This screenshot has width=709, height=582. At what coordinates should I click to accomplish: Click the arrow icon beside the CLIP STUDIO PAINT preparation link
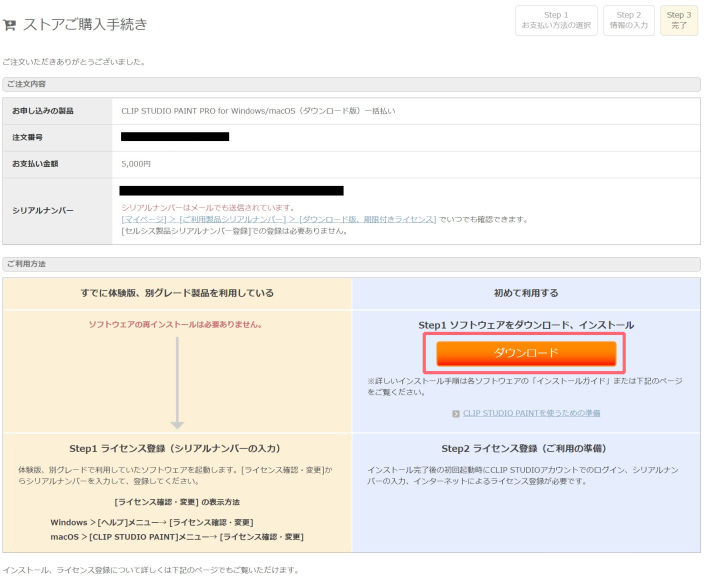click(456, 413)
